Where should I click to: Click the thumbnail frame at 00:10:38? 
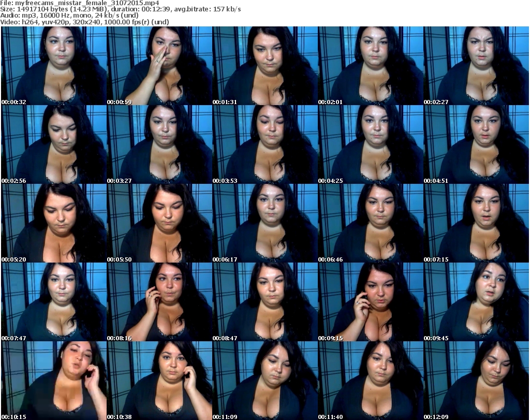[159, 381]
